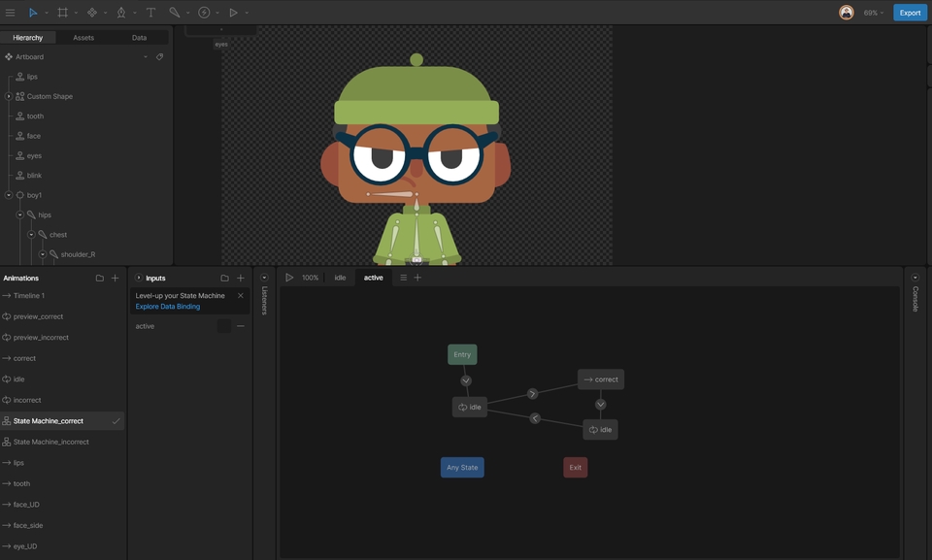Image resolution: width=932 pixels, height=560 pixels.
Task: Add a new input with plus
Action: click(x=241, y=279)
